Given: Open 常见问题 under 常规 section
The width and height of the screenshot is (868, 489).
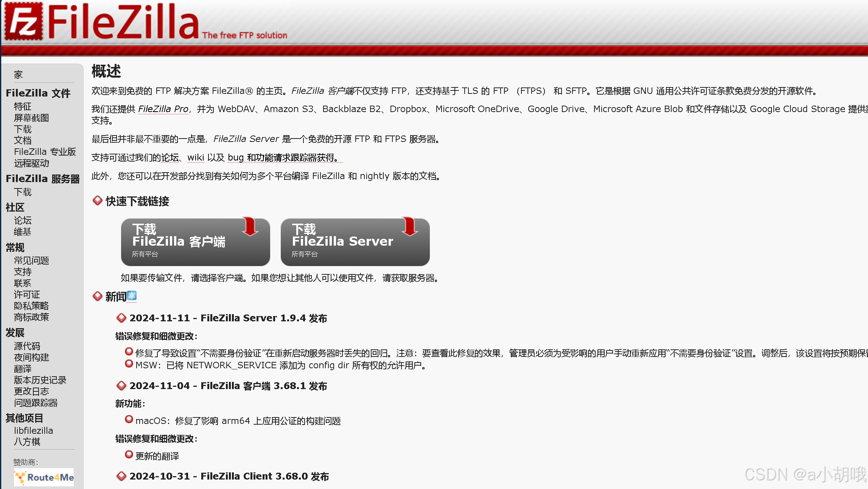Looking at the screenshot, I should (31, 260).
